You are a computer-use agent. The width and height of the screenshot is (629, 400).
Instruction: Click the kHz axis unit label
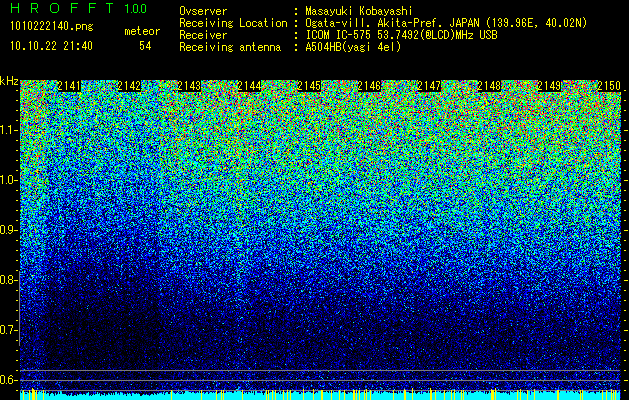9,81
